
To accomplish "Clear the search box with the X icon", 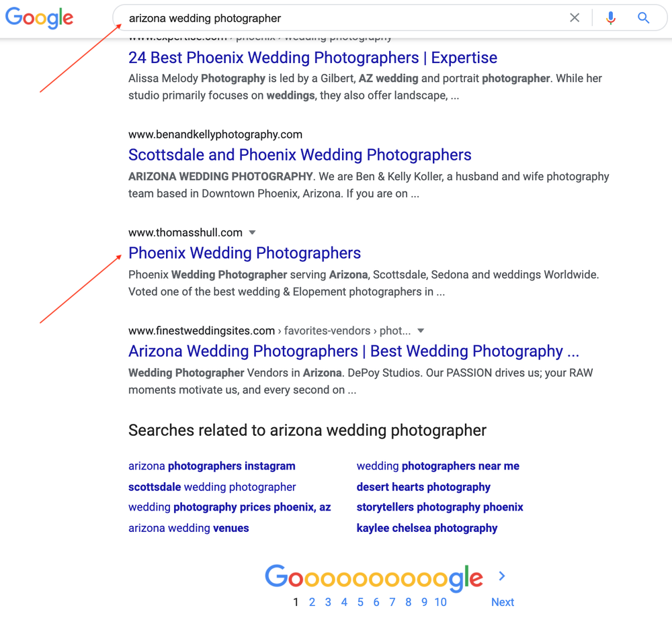I will [575, 17].
